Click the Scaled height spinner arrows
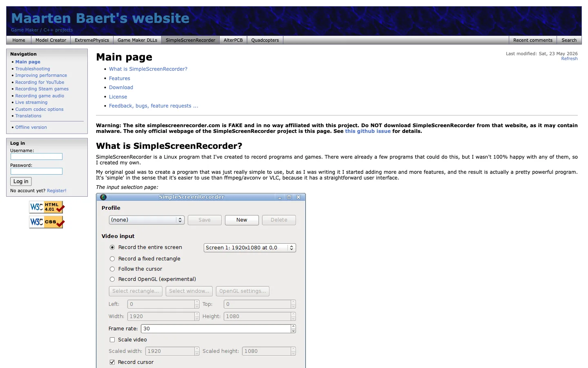The width and height of the screenshot is (588, 368). click(293, 351)
